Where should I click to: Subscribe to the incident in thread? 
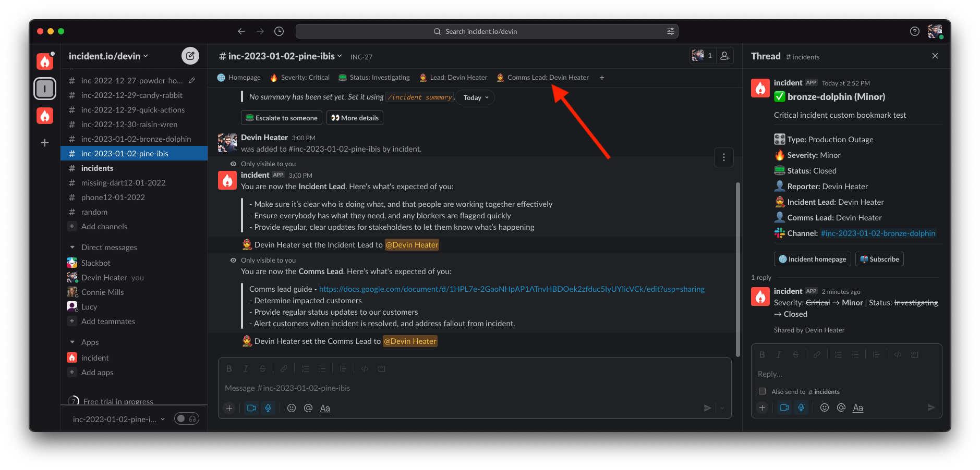coord(879,259)
